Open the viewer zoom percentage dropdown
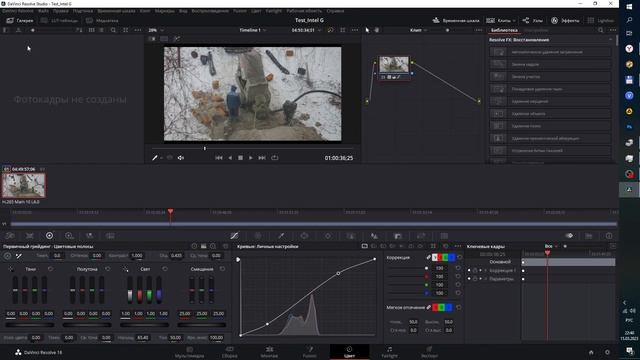640x360 pixels. coord(156,30)
